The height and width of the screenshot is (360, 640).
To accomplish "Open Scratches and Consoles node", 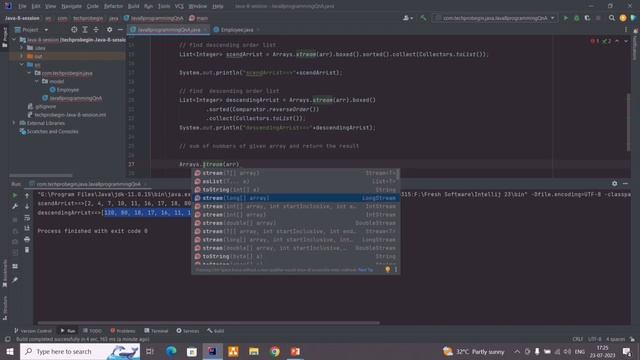I will click(x=49, y=131).
